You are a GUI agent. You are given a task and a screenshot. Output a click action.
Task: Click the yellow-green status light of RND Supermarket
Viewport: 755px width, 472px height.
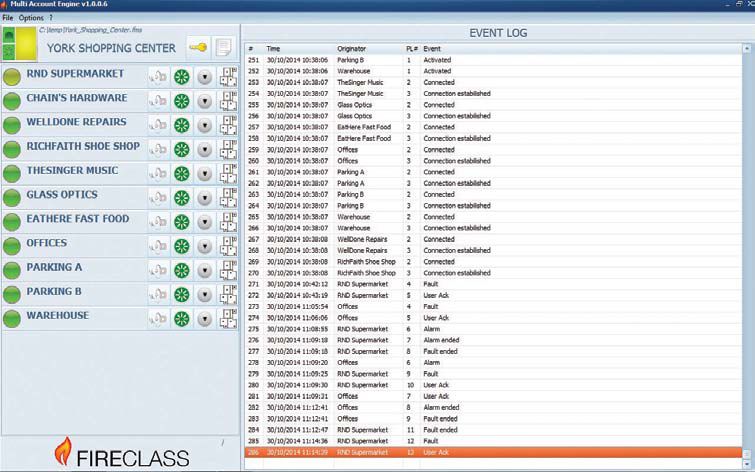pyautogui.click(x=12, y=77)
